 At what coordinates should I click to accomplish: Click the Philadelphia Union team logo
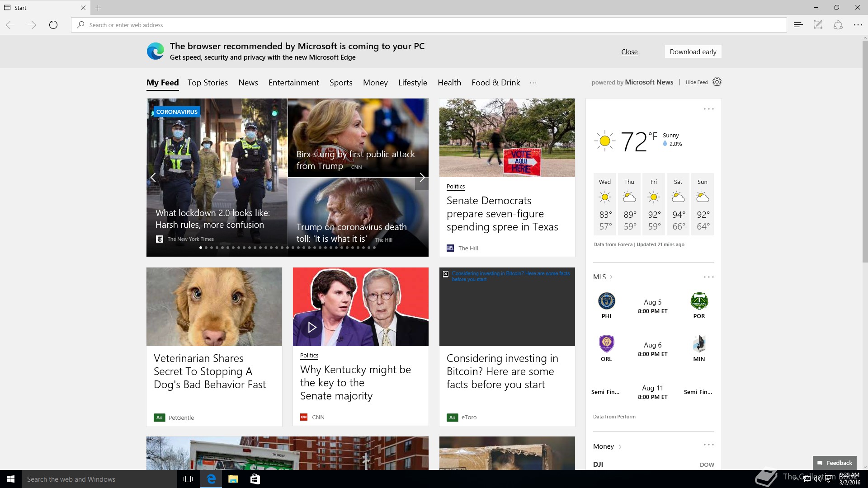(x=606, y=301)
